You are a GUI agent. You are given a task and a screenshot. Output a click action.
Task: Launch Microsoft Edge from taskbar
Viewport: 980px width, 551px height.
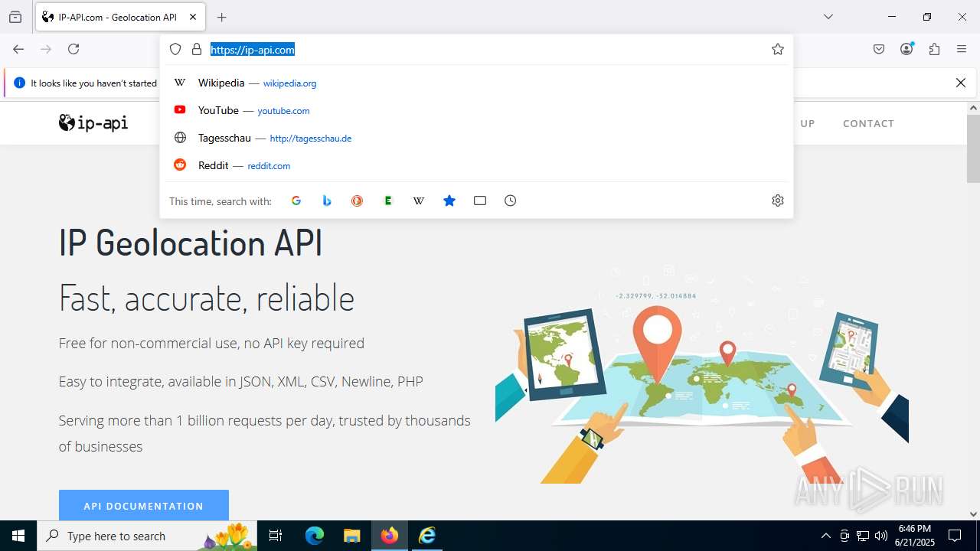pos(315,536)
